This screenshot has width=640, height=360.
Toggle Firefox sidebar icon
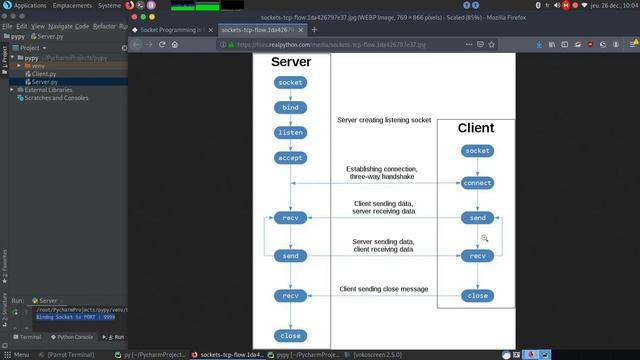click(564, 44)
